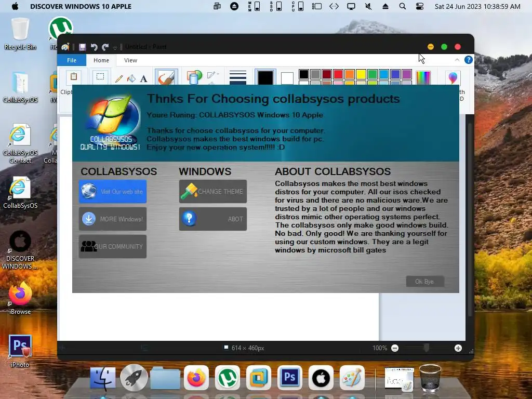Image resolution: width=532 pixels, height=399 pixels.
Task: Open the CollabSysOS folder on desktop
Action: (20, 87)
